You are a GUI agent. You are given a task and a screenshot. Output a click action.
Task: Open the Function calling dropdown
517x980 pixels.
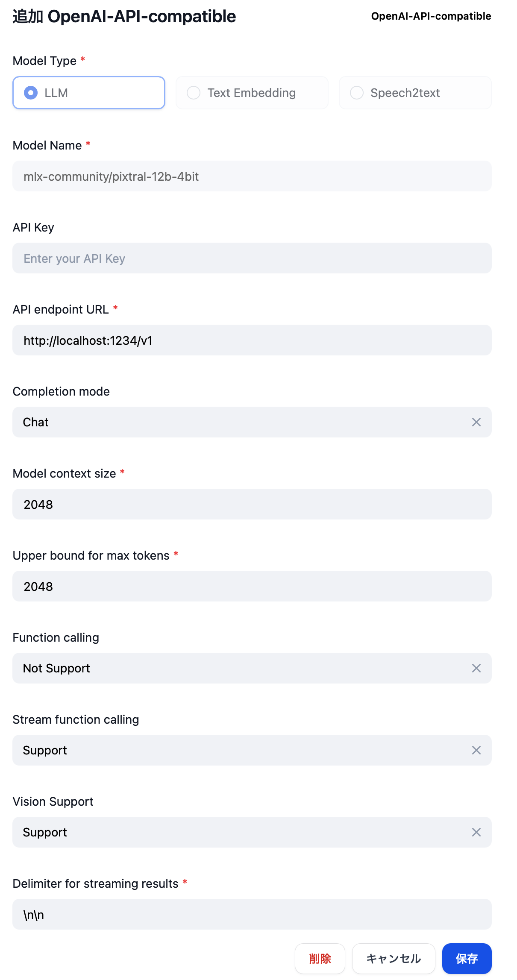tap(239, 668)
